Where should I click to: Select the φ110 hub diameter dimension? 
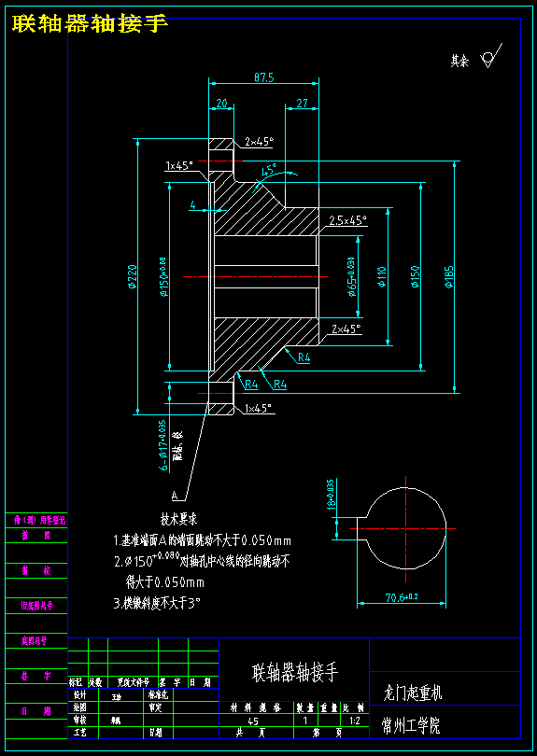click(x=383, y=276)
